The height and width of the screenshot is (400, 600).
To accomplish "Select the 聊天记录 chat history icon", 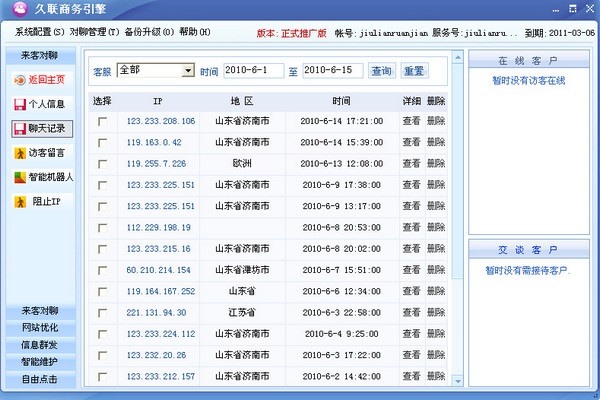I will tap(19, 128).
